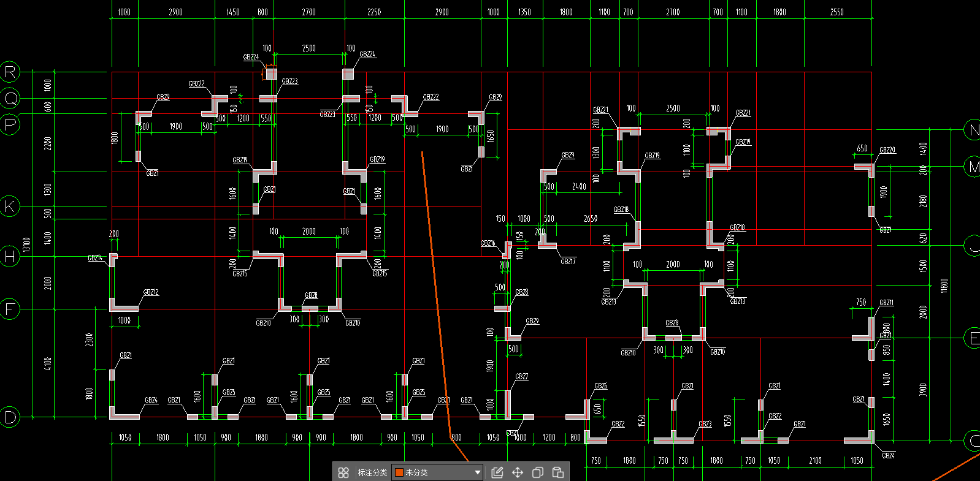The image size is (980, 481).
Task: Click the 1380 dimension text
Action: pyautogui.click(x=596, y=152)
